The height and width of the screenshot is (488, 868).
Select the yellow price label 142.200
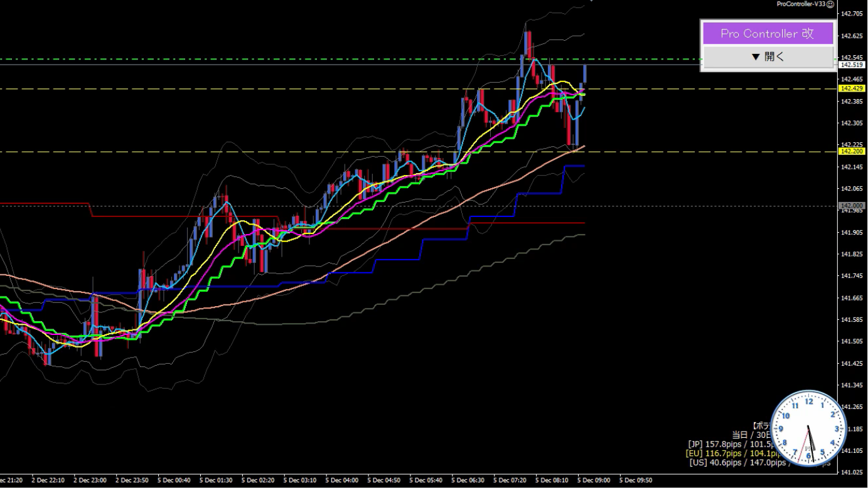click(852, 151)
